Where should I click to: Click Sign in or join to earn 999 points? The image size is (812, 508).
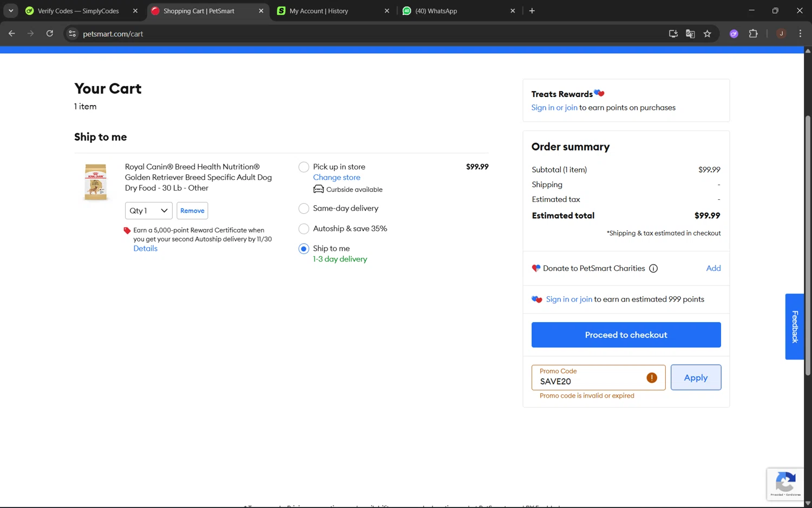click(569, 299)
